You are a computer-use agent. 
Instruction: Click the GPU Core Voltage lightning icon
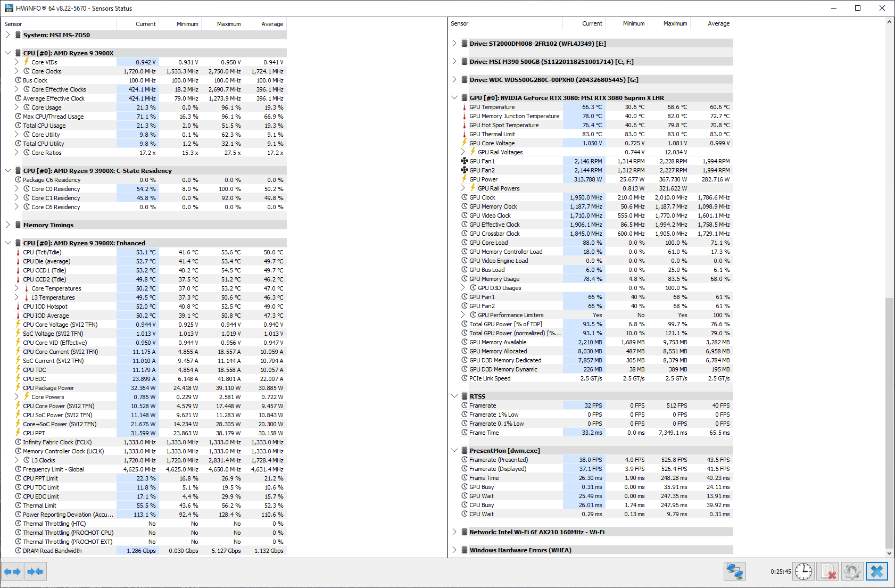(465, 143)
